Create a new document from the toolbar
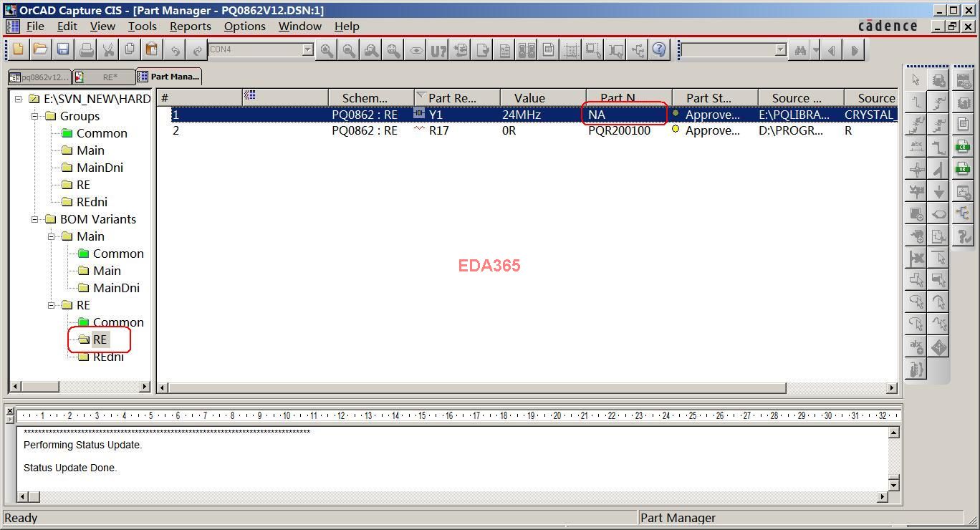The image size is (980, 530). coord(18,49)
